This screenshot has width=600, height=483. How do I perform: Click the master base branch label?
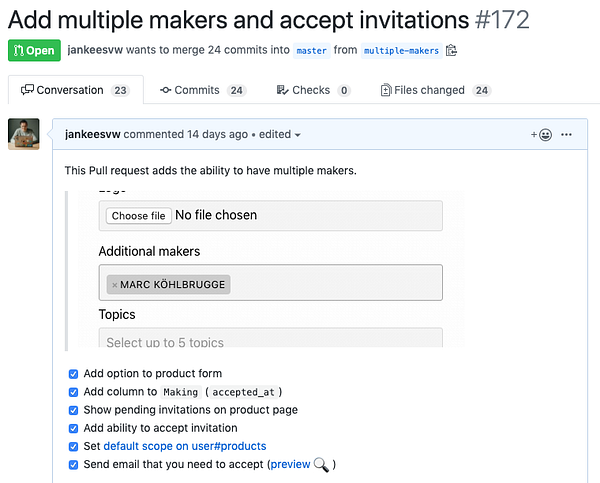click(311, 50)
